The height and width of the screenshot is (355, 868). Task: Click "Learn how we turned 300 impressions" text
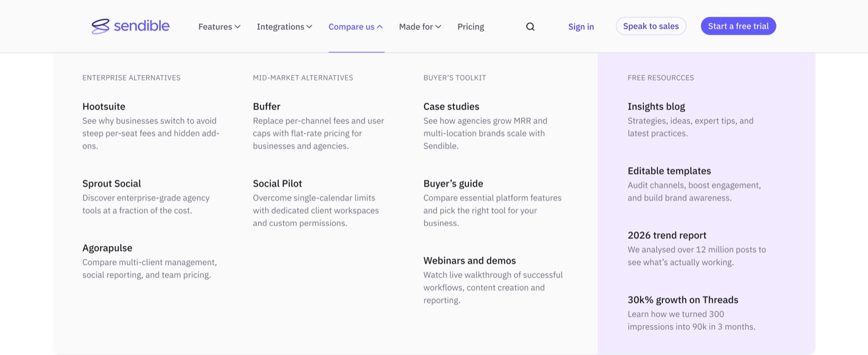click(x=692, y=320)
